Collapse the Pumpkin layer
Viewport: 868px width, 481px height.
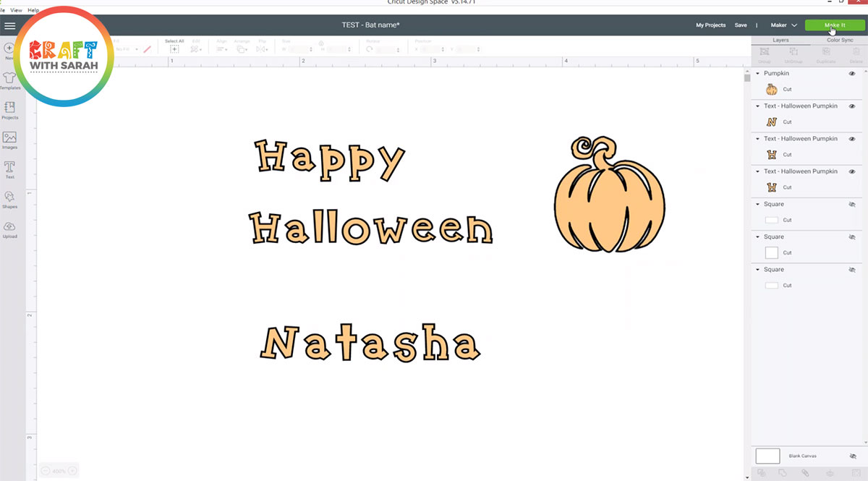tap(757, 74)
